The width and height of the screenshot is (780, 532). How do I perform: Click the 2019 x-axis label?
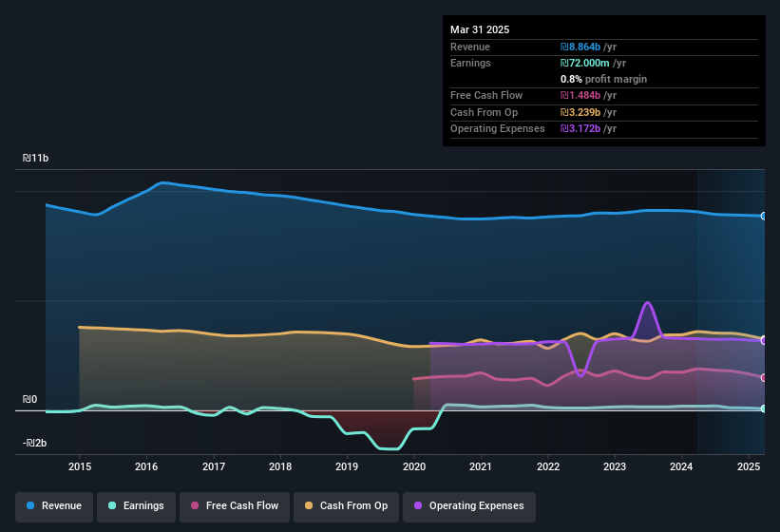pyautogui.click(x=347, y=466)
